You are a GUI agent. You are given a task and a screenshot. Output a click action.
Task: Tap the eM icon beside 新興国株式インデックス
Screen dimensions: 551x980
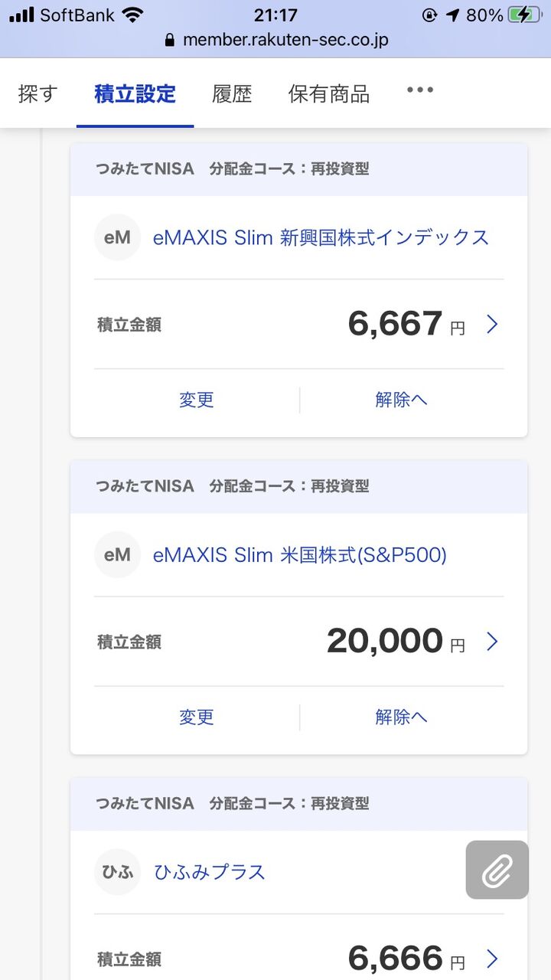(x=117, y=237)
